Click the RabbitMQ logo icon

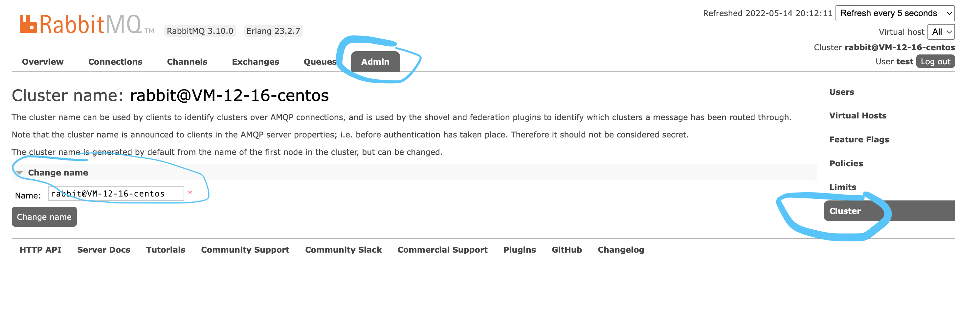(x=28, y=24)
